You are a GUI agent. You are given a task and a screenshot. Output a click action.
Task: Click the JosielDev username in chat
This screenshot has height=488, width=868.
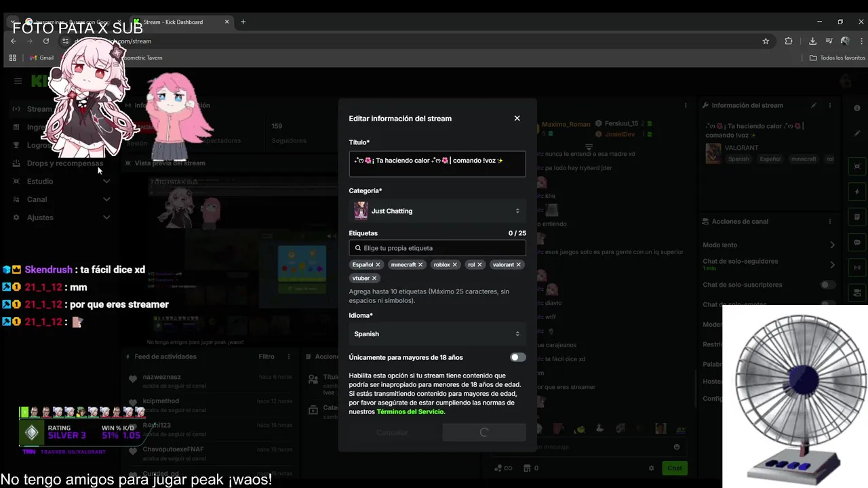pos(620,134)
